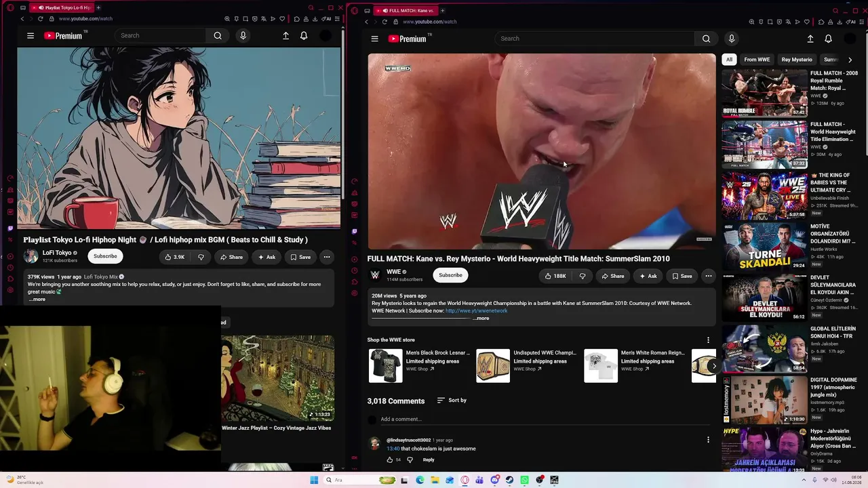Switch to the FULL MATCH: Kane browser tab
868x488 pixels.
pos(406,10)
